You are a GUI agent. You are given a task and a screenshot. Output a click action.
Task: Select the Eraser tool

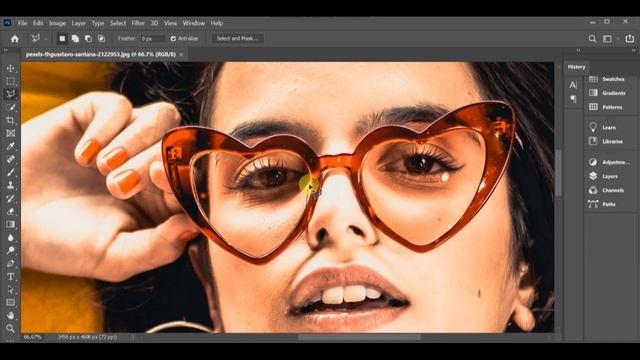11,211
